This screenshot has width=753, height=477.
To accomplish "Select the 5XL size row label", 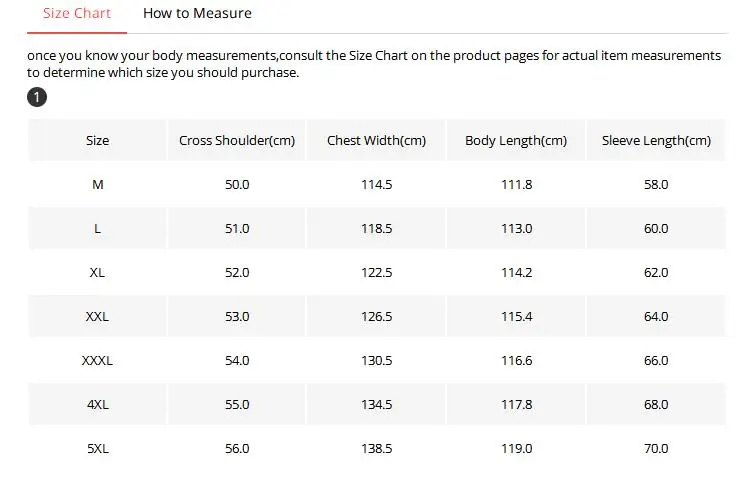I will pos(97,449).
